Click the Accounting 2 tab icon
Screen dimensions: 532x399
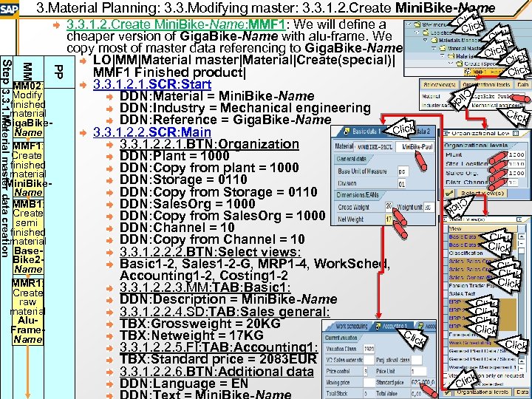(420, 326)
